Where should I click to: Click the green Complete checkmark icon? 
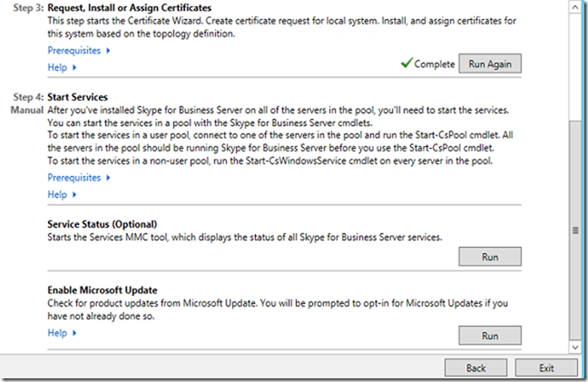click(405, 64)
